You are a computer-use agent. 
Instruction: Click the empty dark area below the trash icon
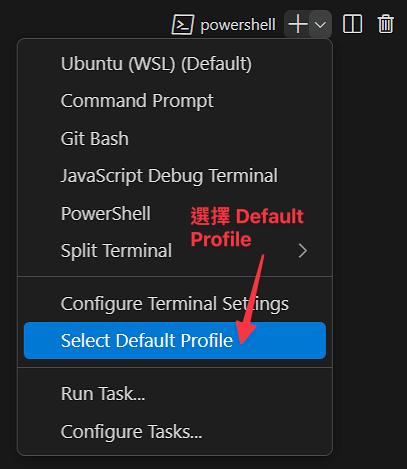[370, 233]
